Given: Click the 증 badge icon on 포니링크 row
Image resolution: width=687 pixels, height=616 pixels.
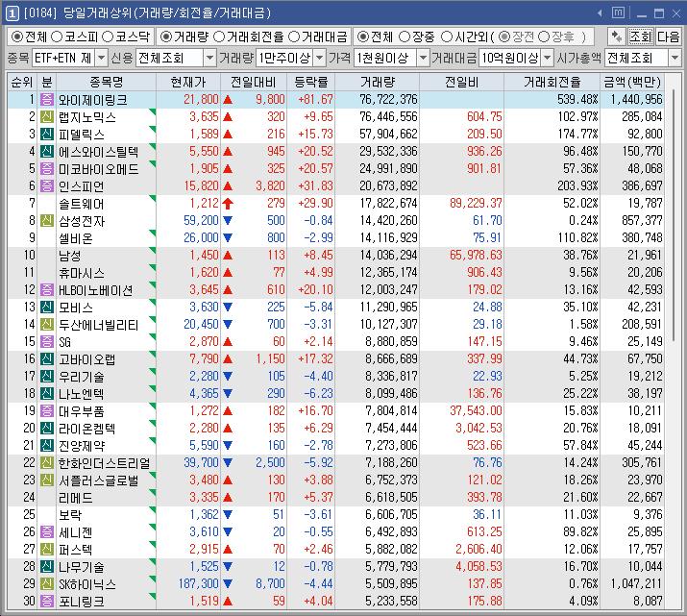Looking at the screenshot, I should coord(47,601).
